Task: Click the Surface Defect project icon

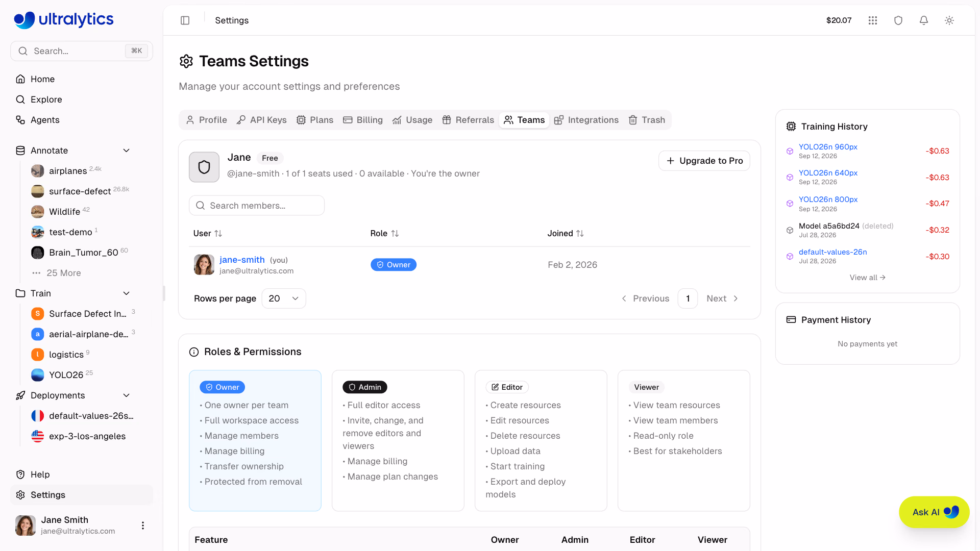Action: tap(38, 314)
